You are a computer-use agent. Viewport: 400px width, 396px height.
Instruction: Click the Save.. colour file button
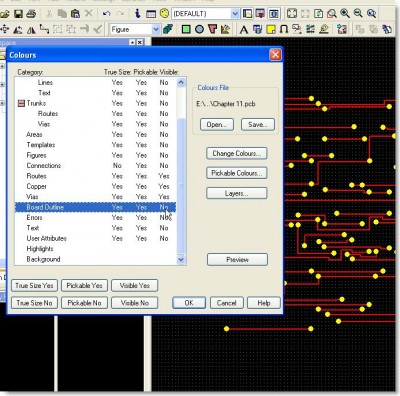(x=258, y=125)
